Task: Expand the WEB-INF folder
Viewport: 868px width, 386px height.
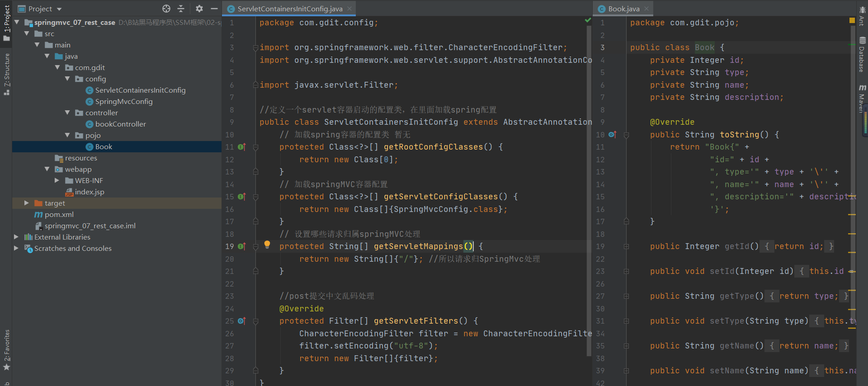Action: coord(57,180)
